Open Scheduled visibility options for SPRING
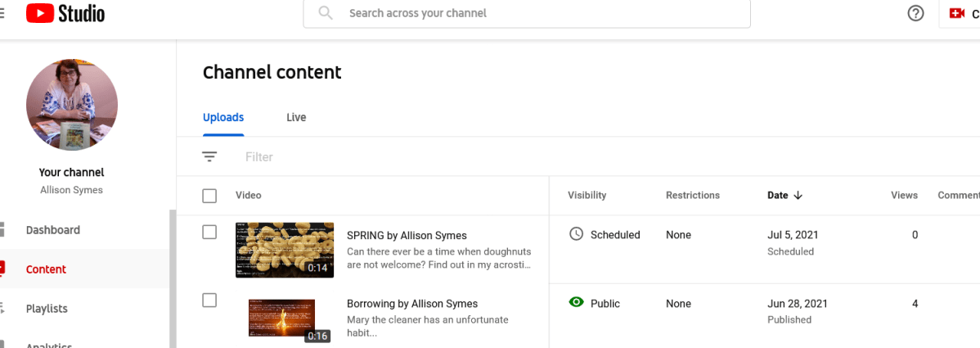 pyautogui.click(x=615, y=235)
